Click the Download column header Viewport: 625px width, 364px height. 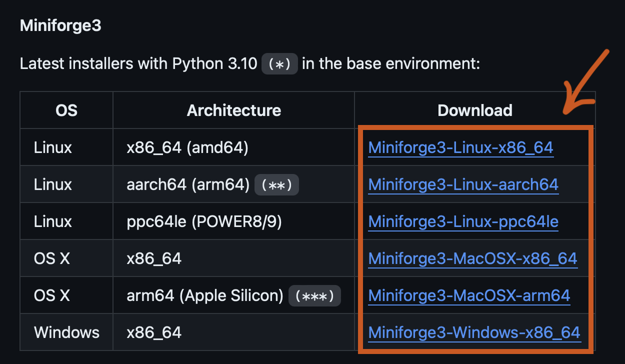coord(475,110)
